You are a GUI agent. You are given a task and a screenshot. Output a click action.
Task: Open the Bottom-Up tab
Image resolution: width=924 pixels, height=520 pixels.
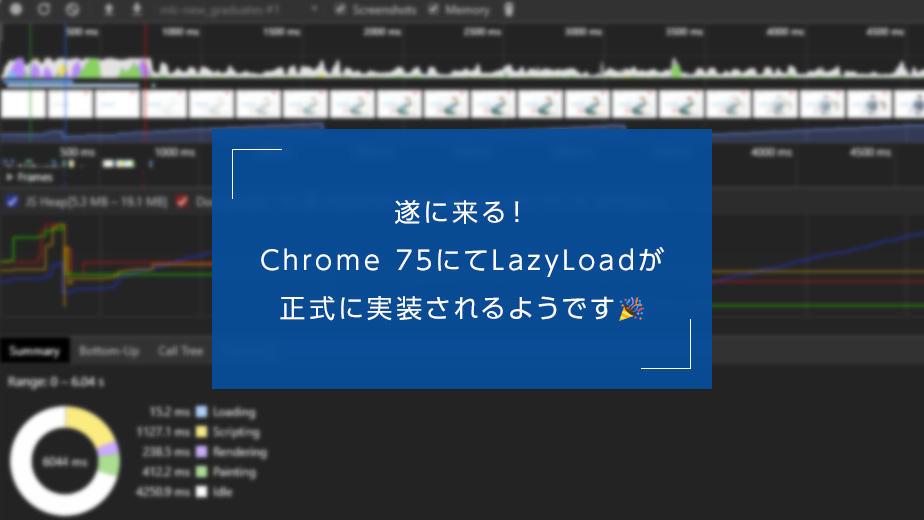[108, 351]
